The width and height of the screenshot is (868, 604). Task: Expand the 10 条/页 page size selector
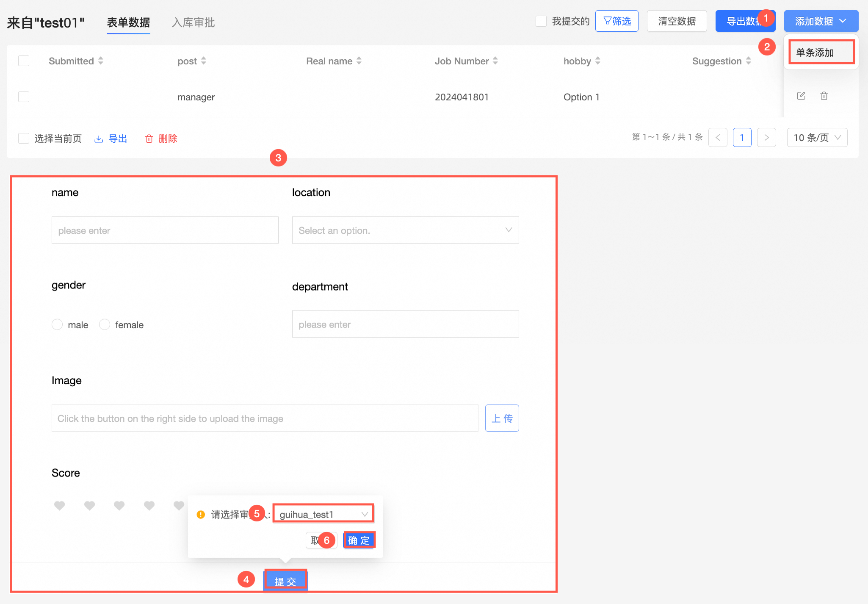(x=817, y=138)
